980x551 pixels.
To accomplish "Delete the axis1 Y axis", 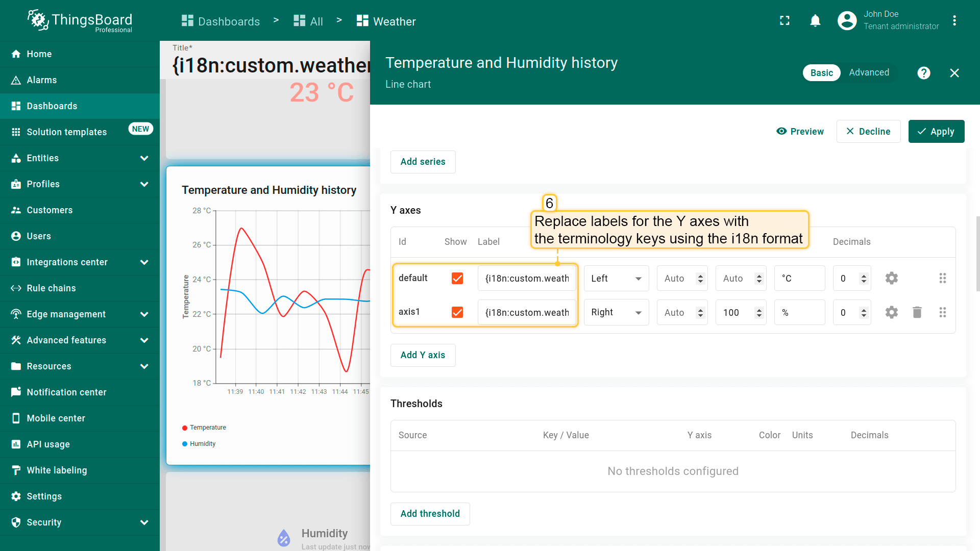I will click(x=917, y=312).
